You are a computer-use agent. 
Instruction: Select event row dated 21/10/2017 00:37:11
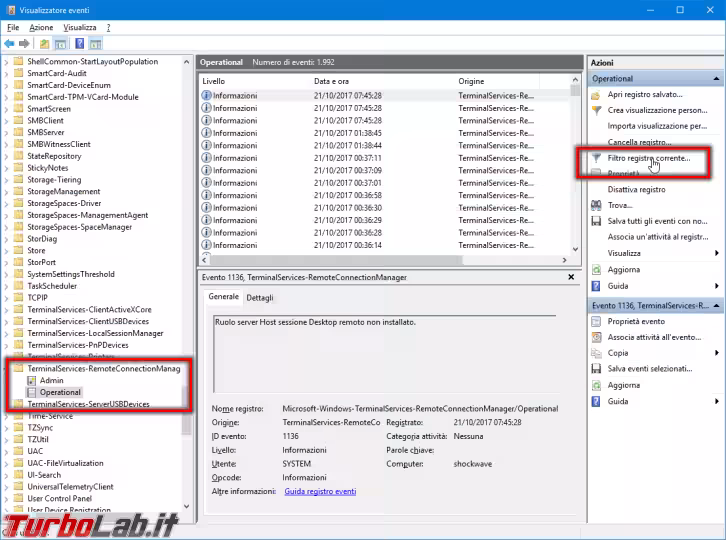(x=385, y=158)
